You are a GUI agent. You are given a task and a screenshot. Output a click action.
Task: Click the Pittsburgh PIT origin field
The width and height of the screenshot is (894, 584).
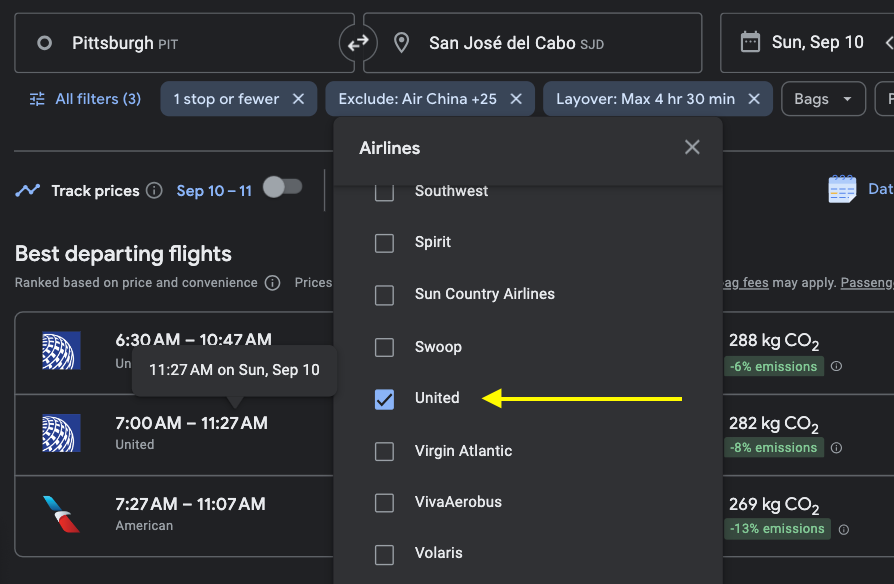(x=184, y=43)
